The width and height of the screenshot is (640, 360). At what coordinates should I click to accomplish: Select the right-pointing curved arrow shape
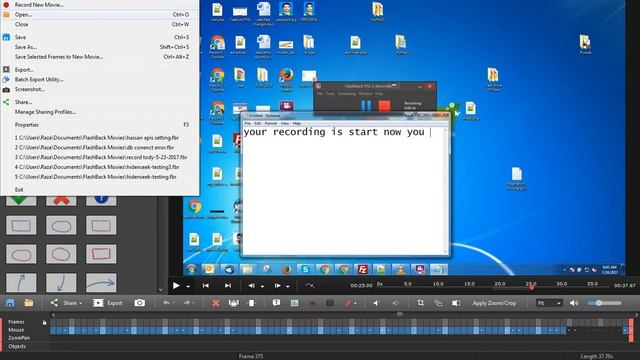click(101, 282)
